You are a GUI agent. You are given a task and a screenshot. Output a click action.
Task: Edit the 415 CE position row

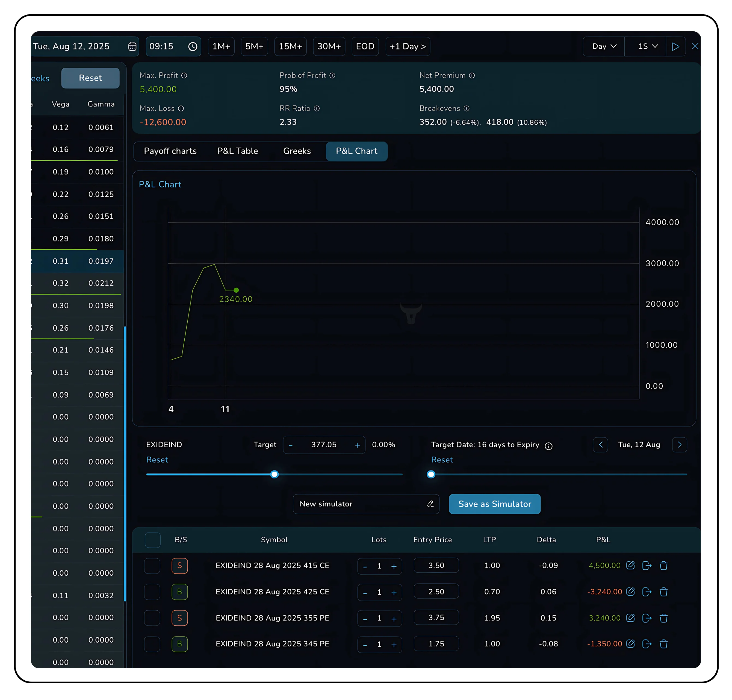pyautogui.click(x=630, y=565)
